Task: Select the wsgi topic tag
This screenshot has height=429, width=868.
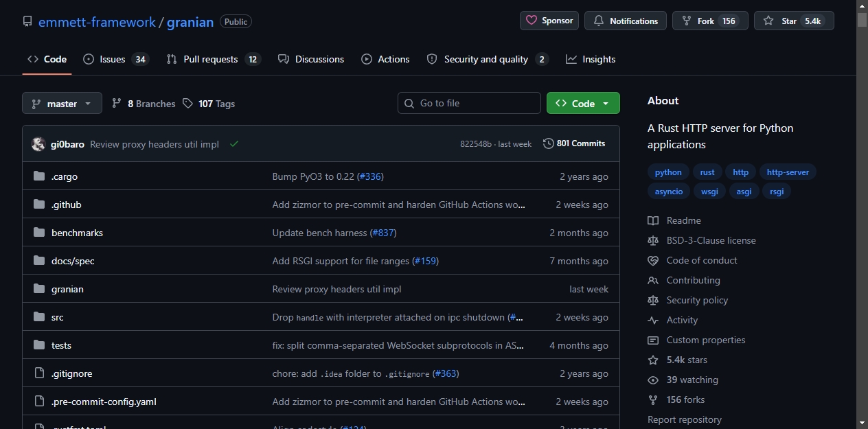Action: tap(709, 192)
